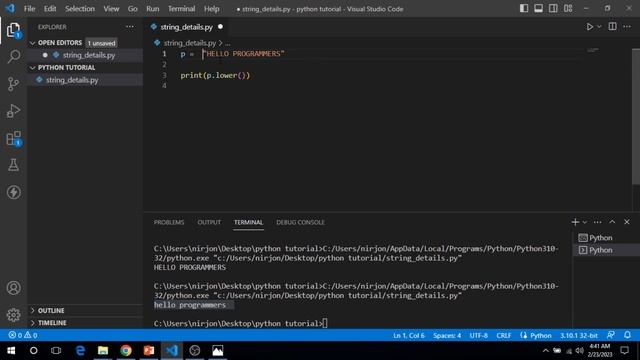This screenshot has width=640, height=360.
Task: Open the Edit menu
Action: [50, 9]
